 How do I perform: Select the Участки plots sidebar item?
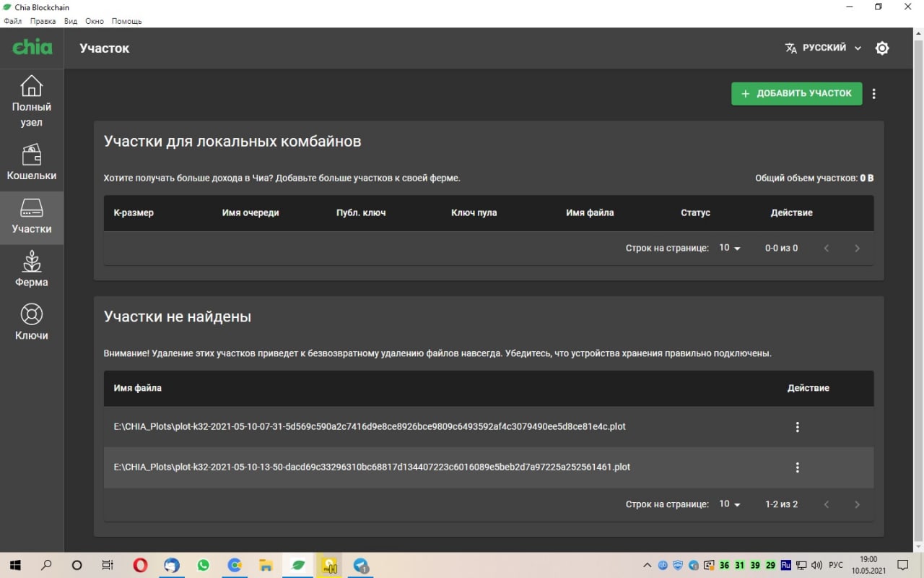coord(32,217)
